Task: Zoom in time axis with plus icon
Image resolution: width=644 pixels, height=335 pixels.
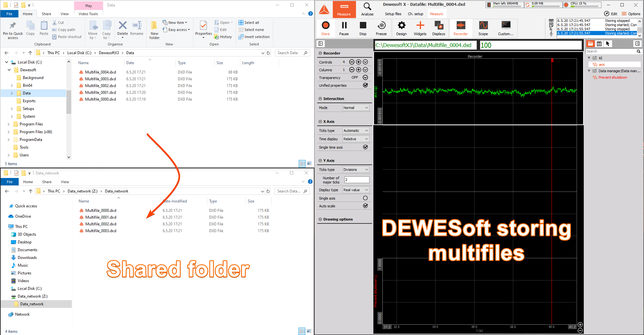Action: 580,324
